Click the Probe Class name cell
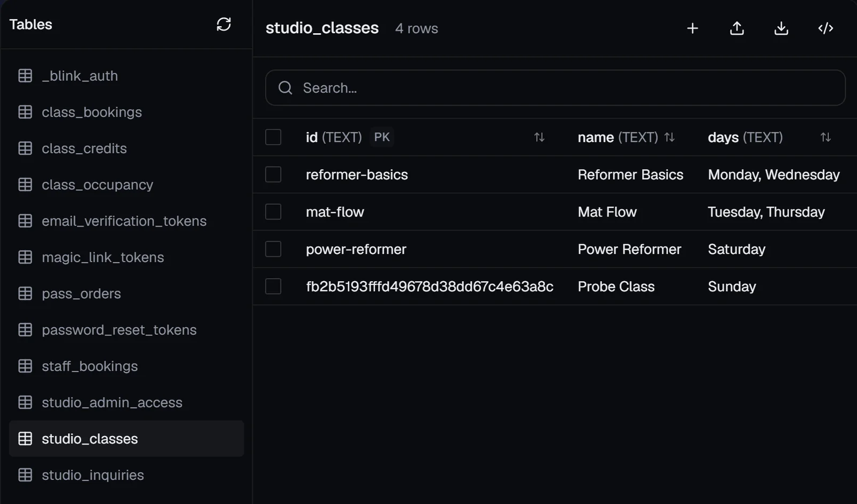Screen dimensions: 857x504 (x=616, y=287)
